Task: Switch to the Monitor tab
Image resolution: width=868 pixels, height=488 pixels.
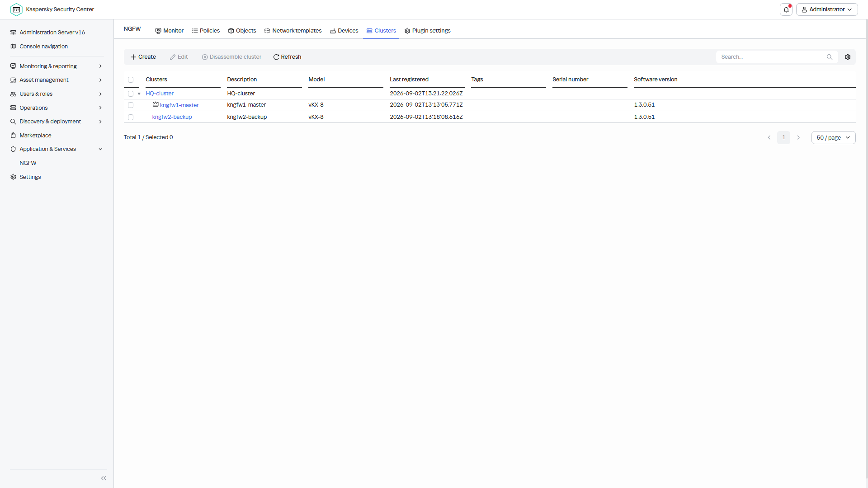Action: pyautogui.click(x=170, y=31)
